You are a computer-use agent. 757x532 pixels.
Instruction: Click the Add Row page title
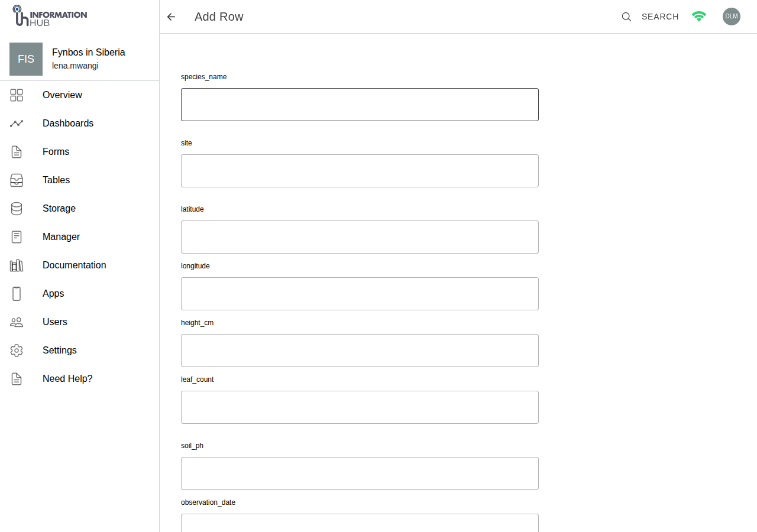(219, 17)
